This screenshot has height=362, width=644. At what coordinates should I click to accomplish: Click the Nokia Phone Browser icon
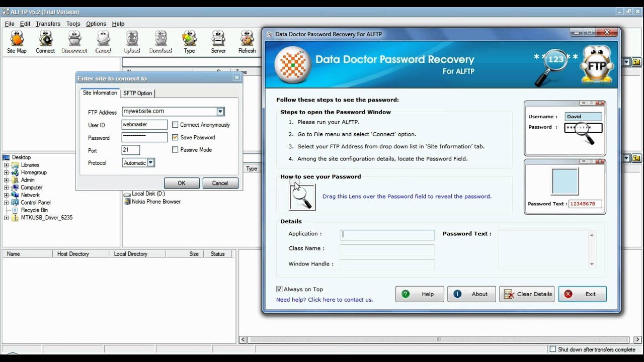point(127,202)
